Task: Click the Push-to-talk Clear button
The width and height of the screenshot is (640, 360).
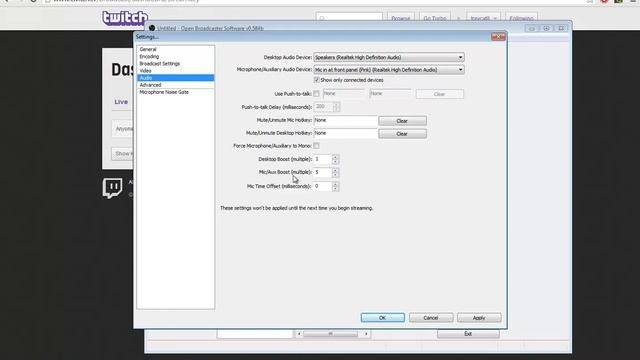Action: click(440, 94)
